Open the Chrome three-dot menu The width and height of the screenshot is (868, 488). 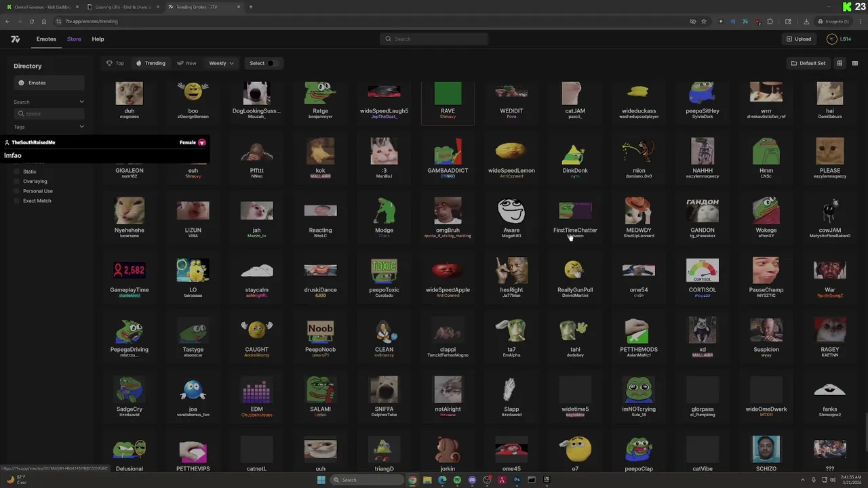coord(860,21)
